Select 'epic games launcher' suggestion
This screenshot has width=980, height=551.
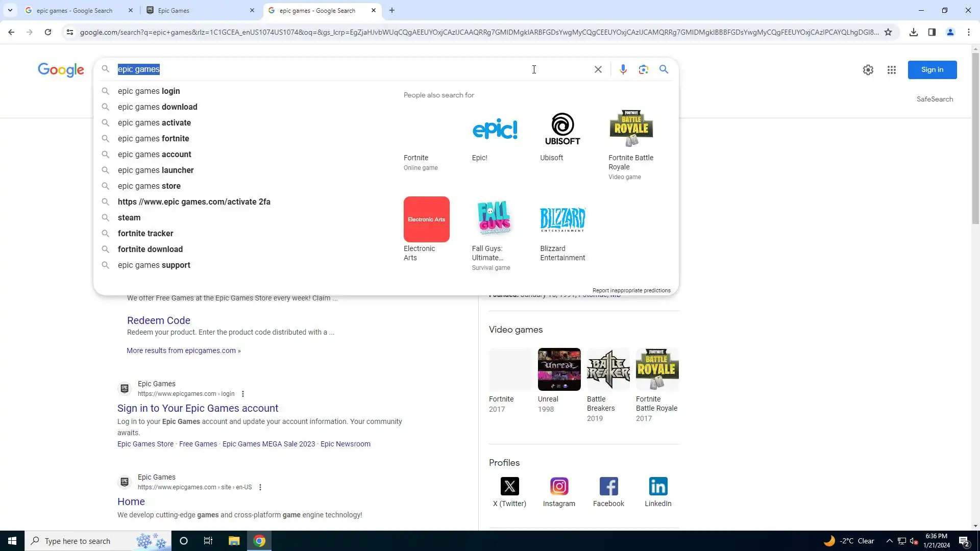coord(156,170)
